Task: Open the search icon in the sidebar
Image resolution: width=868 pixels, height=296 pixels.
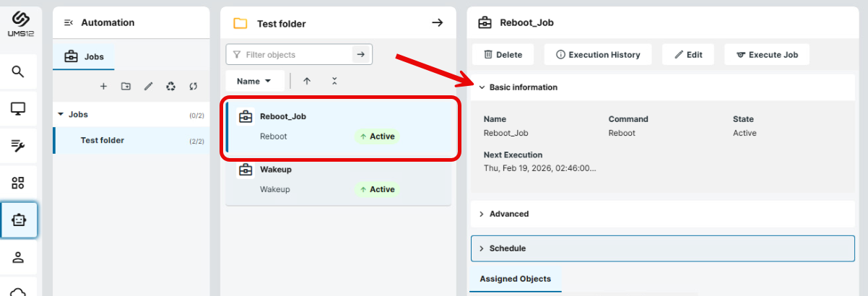Action: tap(18, 71)
